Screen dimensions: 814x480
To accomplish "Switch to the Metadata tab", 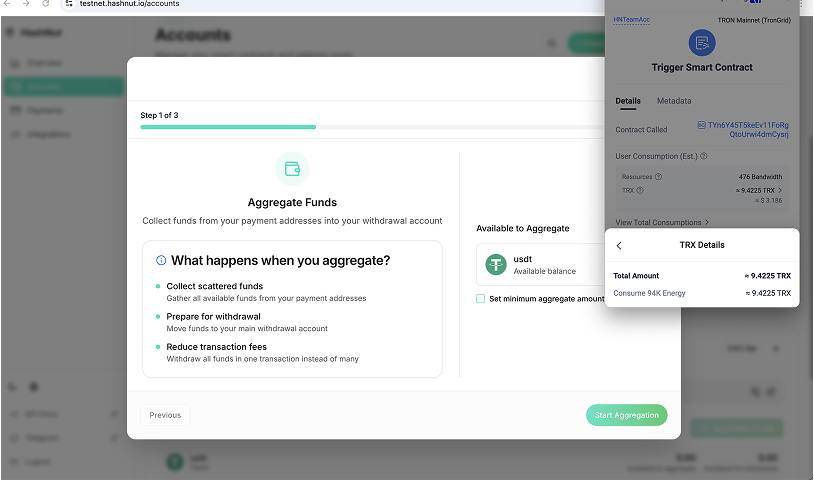I will 674,101.
